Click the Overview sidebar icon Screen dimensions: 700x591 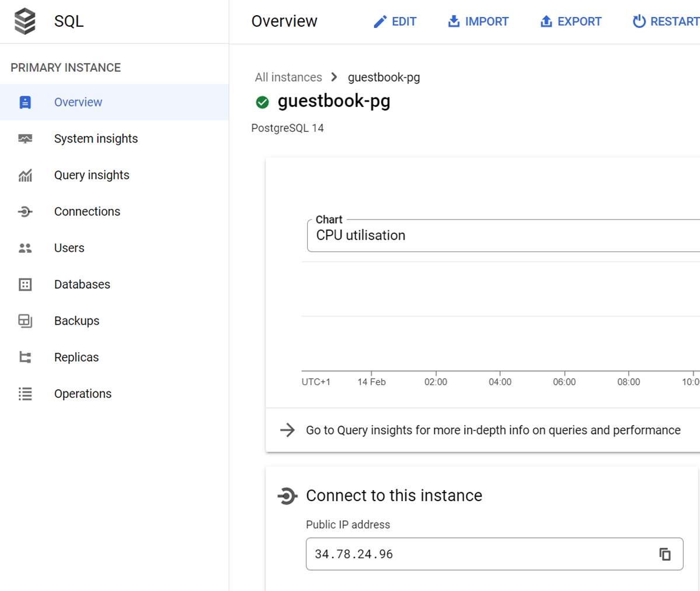pyautogui.click(x=25, y=102)
